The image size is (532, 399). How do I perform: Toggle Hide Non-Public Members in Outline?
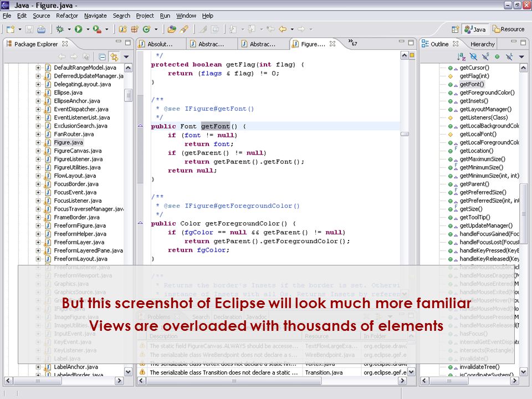(497, 57)
